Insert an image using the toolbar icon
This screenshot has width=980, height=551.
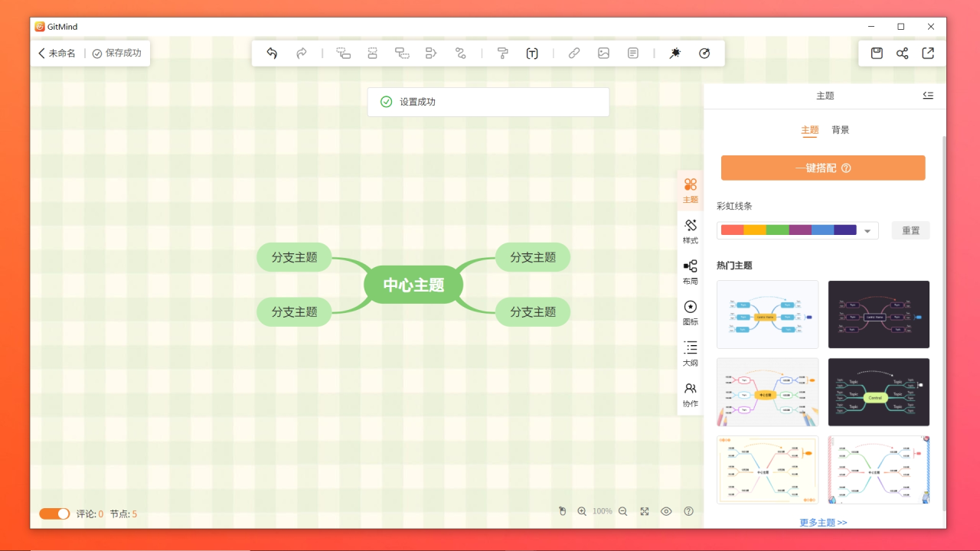[603, 53]
